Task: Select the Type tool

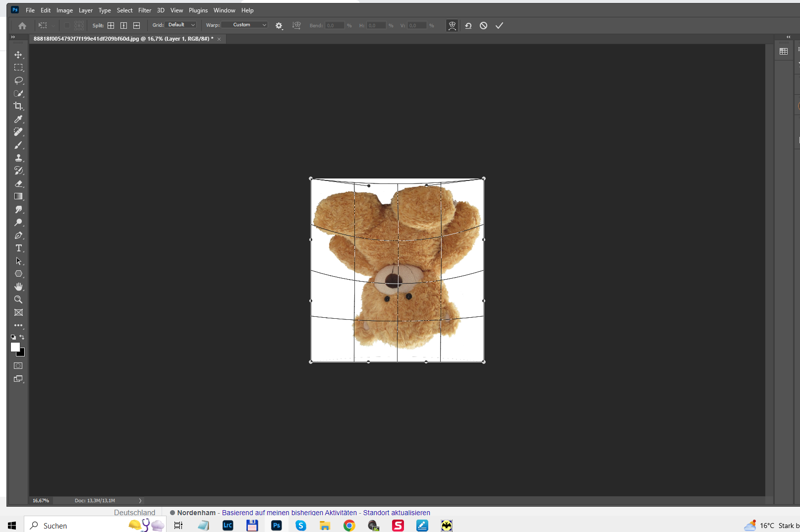Action: pyautogui.click(x=19, y=248)
